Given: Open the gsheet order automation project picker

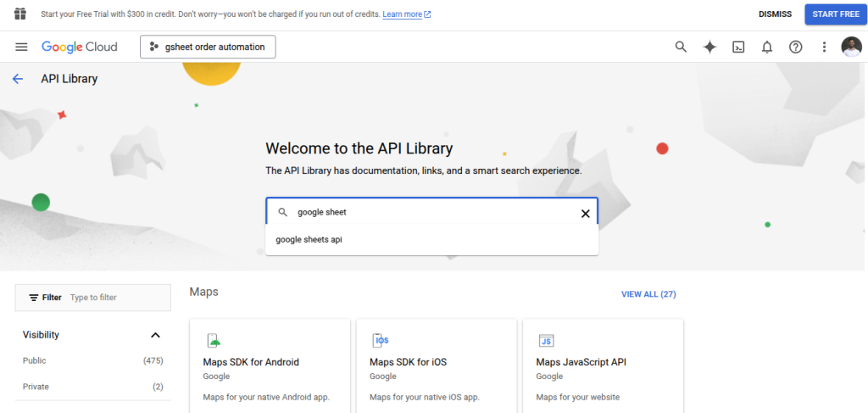Looking at the screenshot, I should click(x=208, y=47).
